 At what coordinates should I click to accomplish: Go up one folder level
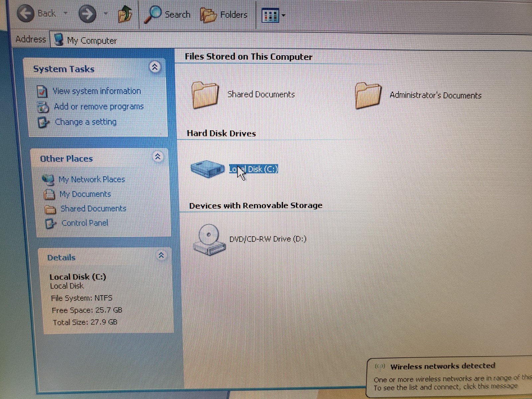click(x=125, y=15)
